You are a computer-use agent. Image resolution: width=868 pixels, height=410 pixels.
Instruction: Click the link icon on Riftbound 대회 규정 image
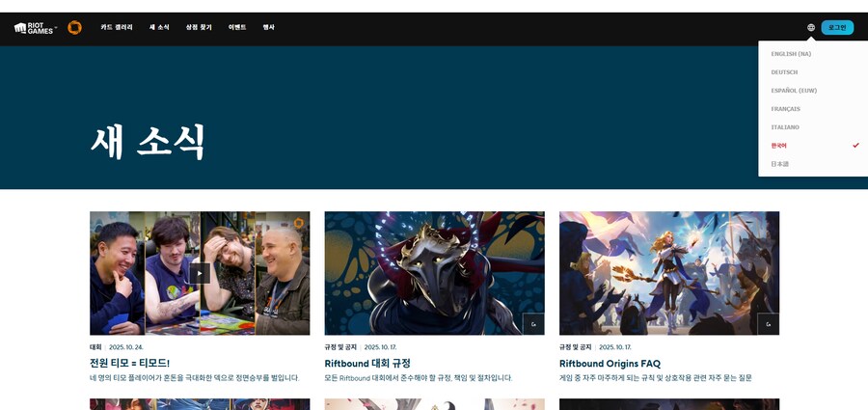533,324
